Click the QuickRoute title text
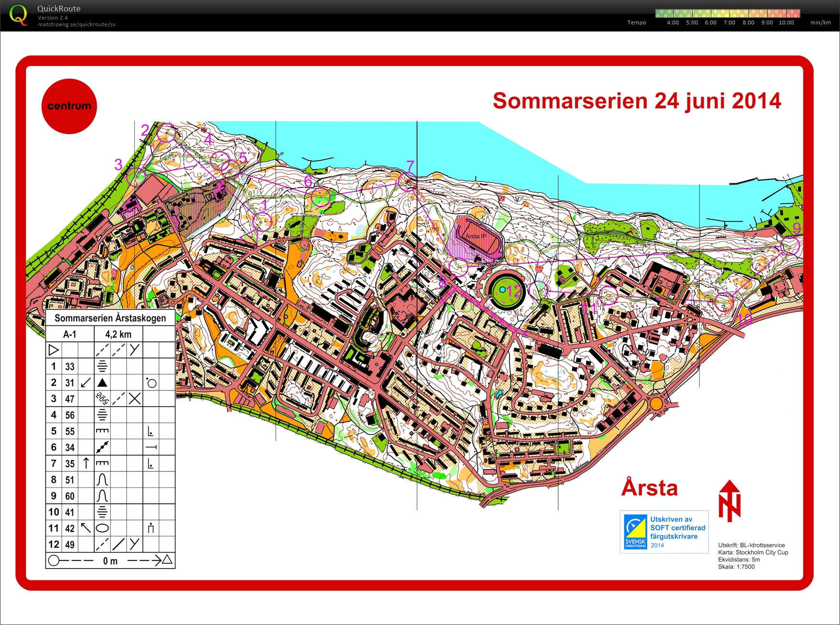Screen dimensions: 840x625 click(x=59, y=9)
